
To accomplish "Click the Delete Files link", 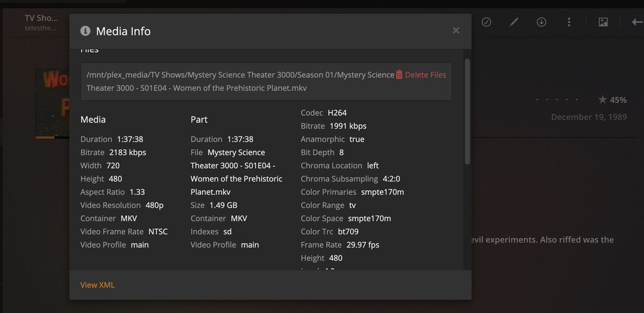I will [x=426, y=75].
